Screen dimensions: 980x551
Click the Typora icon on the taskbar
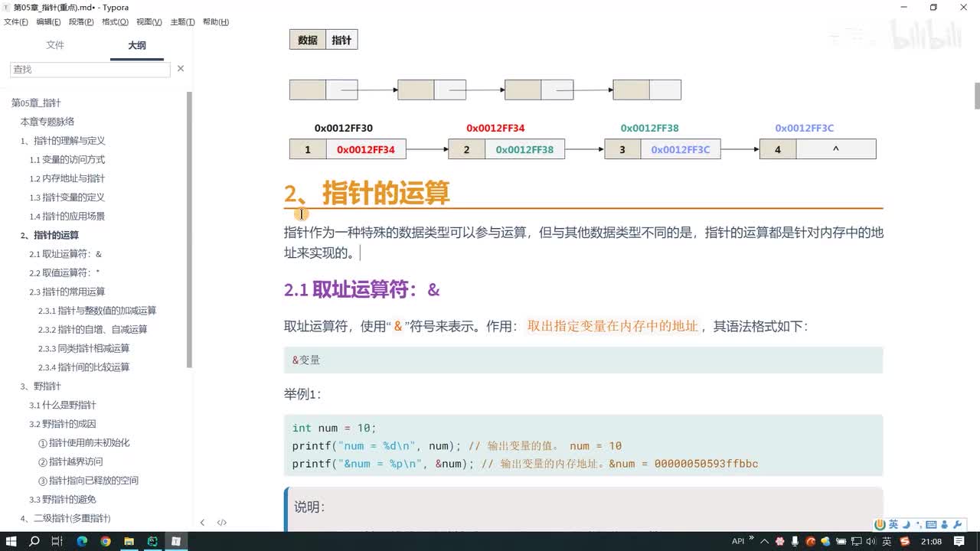tap(176, 541)
